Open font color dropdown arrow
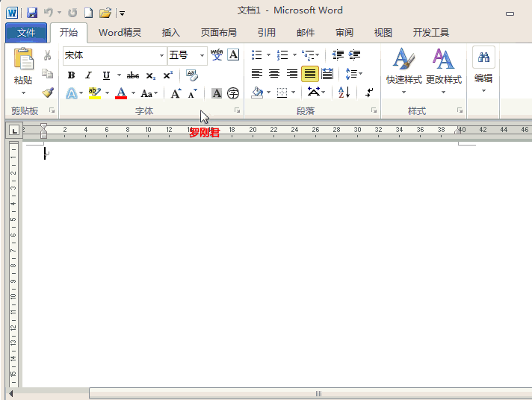Screen dimensions: 532x400 click(x=133, y=93)
